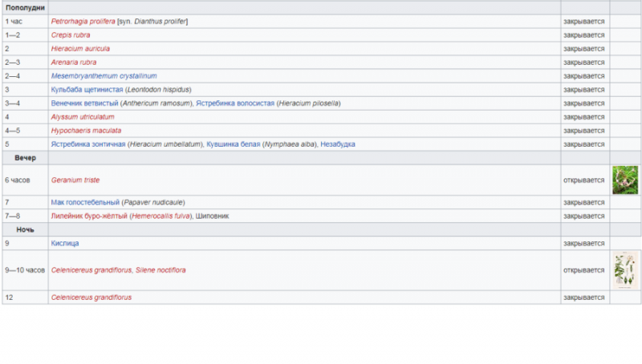Open the Petrorhagia prolifera link
The image size is (642, 364).
tap(83, 22)
